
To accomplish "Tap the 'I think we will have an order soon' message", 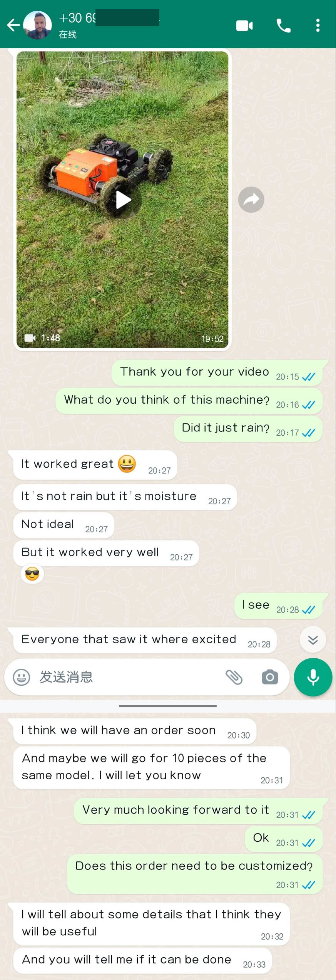I will [x=135, y=731].
